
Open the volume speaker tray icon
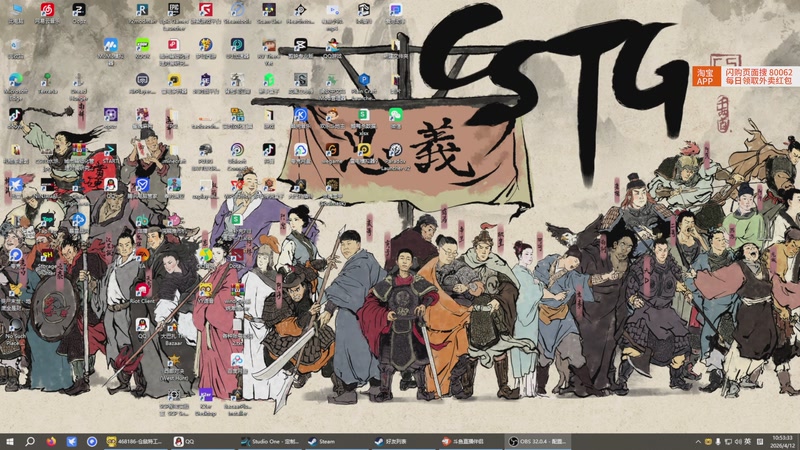pos(738,442)
